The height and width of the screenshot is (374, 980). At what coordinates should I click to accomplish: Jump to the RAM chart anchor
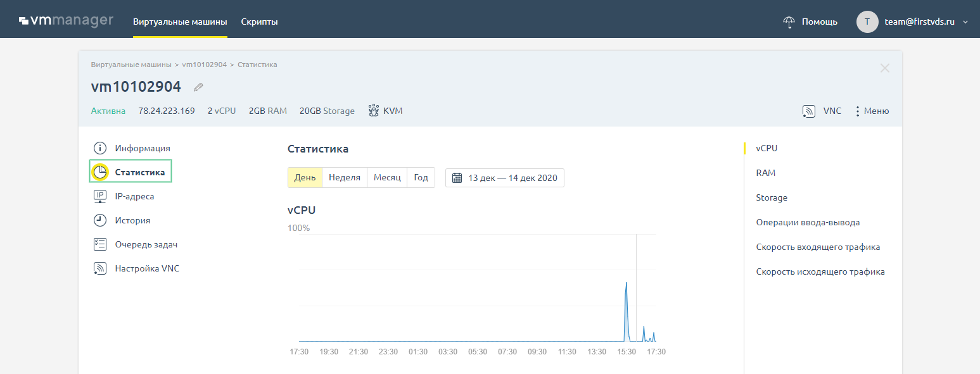click(765, 173)
